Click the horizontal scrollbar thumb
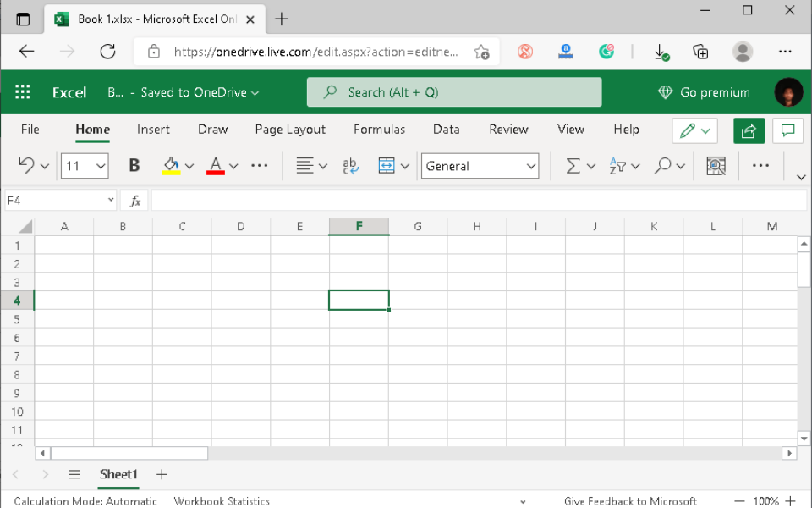Viewport: 812px width, 508px height. (x=129, y=453)
